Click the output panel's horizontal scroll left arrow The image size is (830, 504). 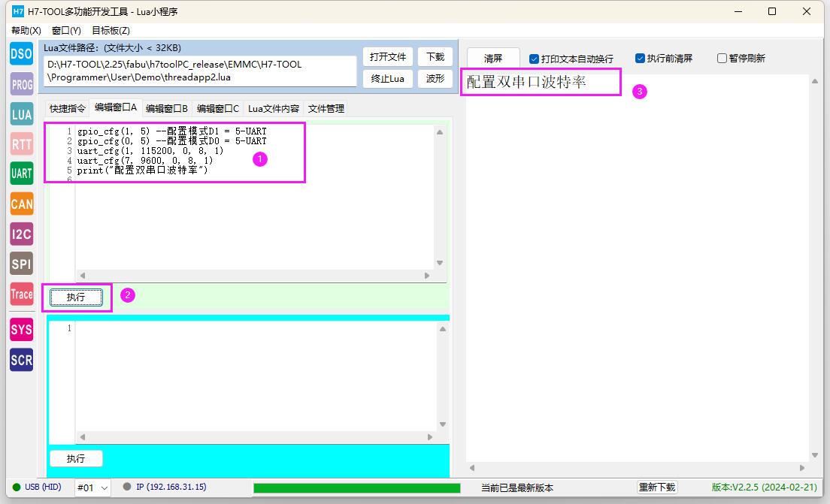pos(472,467)
